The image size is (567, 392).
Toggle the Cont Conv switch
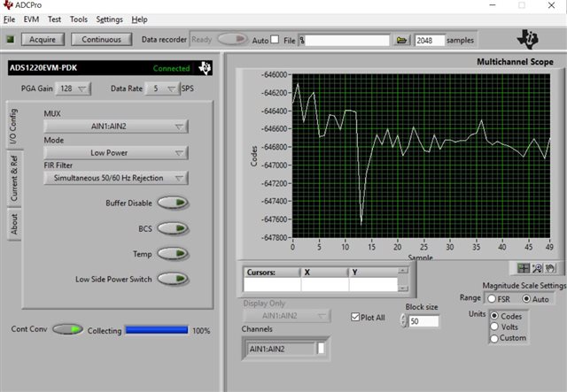(x=68, y=329)
